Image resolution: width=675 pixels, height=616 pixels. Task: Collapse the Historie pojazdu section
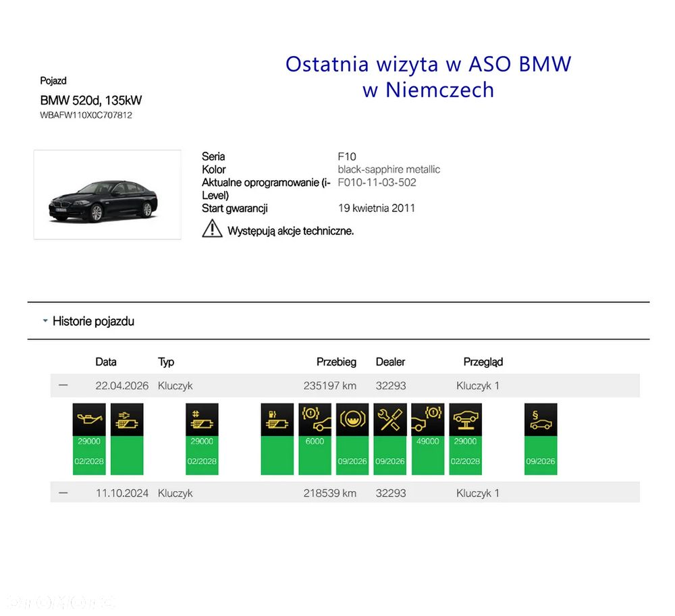[45, 321]
